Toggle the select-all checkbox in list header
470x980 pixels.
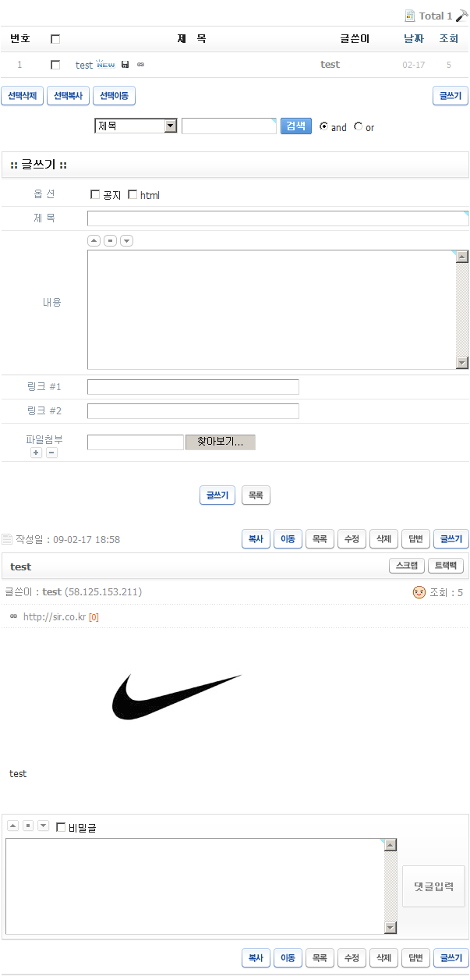pyautogui.click(x=55, y=39)
